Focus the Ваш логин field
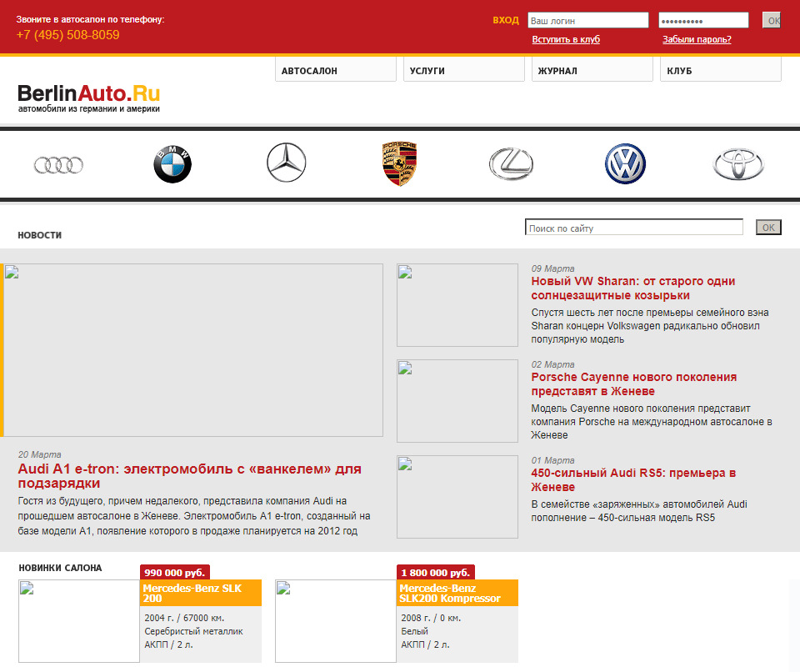 click(588, 20)
